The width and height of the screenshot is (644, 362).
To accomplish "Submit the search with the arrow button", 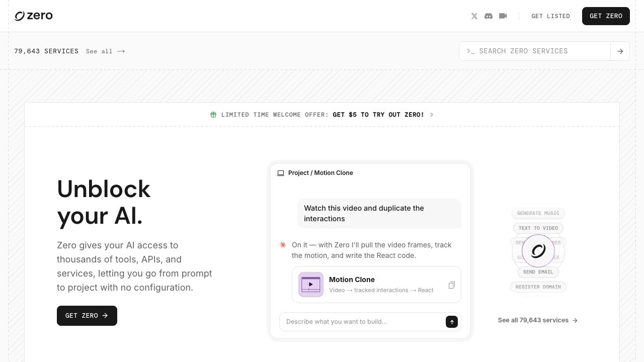I will [620, 51].
